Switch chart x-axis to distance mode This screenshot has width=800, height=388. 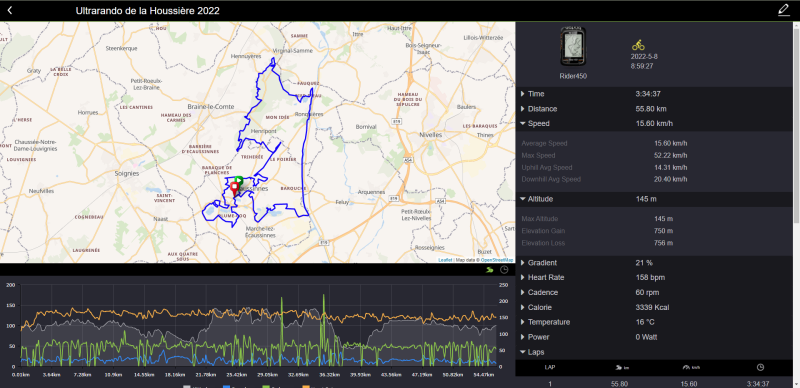point(490,270)
